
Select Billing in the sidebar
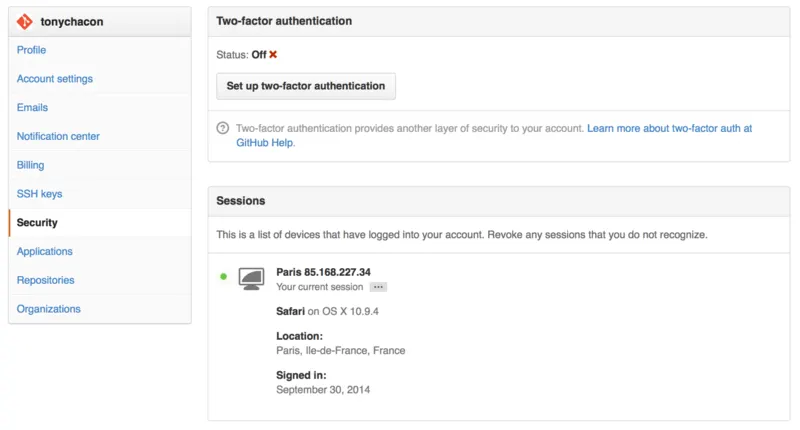tap(30, 165)
